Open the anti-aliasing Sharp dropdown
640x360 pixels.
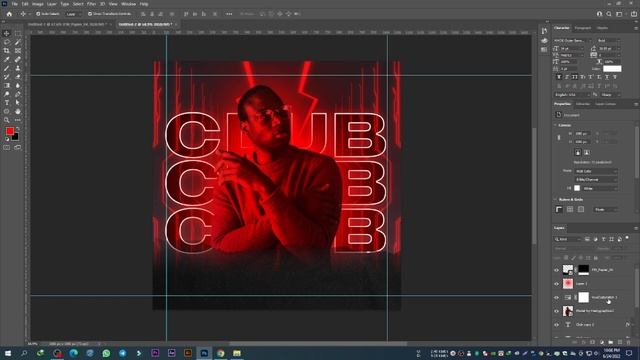click(610, 95)
